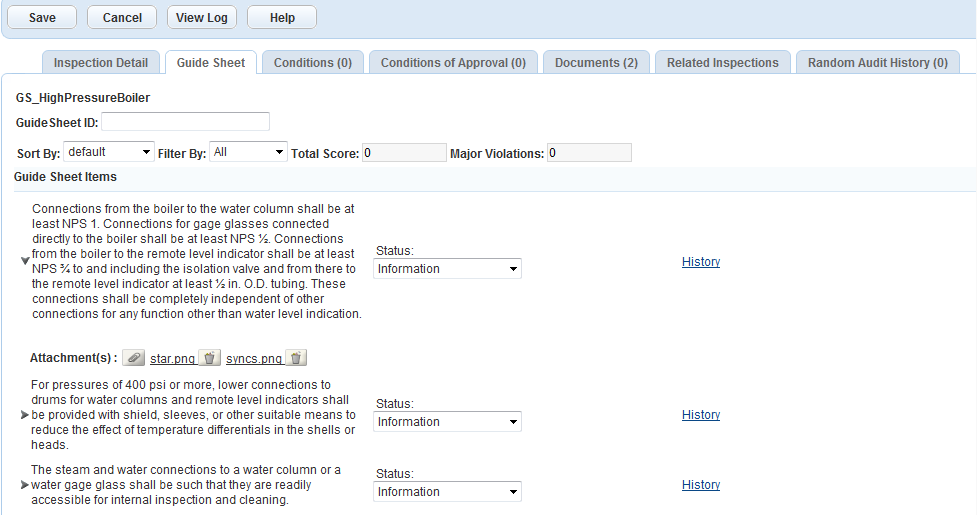Delete the star.png attachment via trash icon
This screenshot has width=977, height=515.
209,358
